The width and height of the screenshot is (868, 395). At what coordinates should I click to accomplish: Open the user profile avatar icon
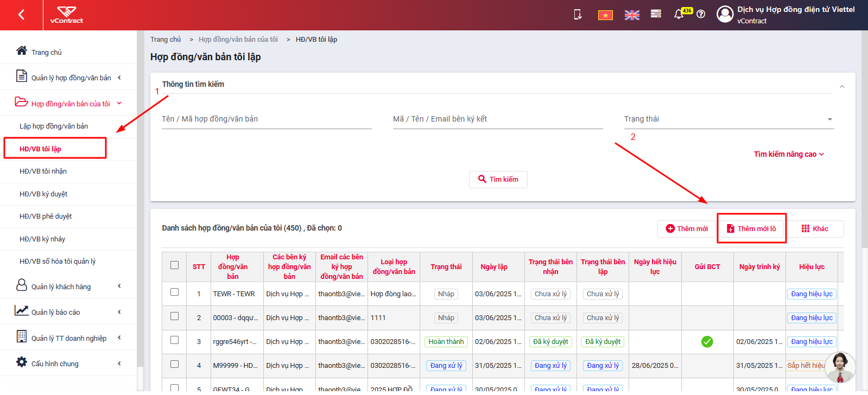[x=725, y=14]
